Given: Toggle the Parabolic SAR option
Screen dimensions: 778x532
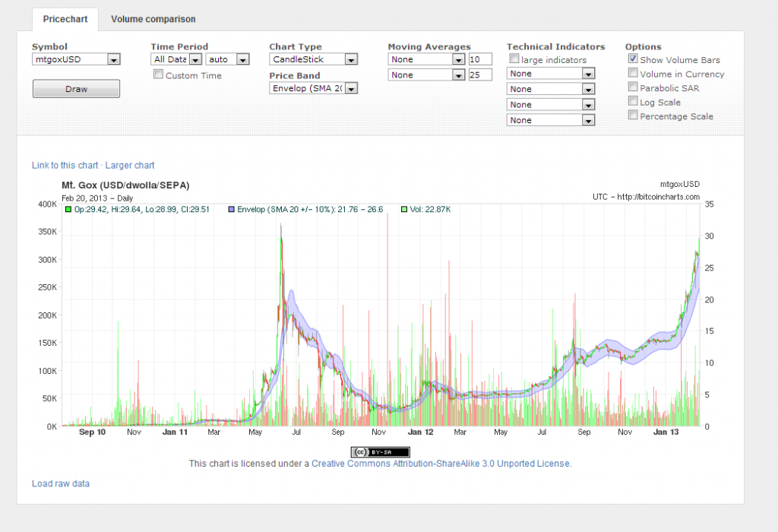Looking at the screenshot, I should tap(633, 87).
